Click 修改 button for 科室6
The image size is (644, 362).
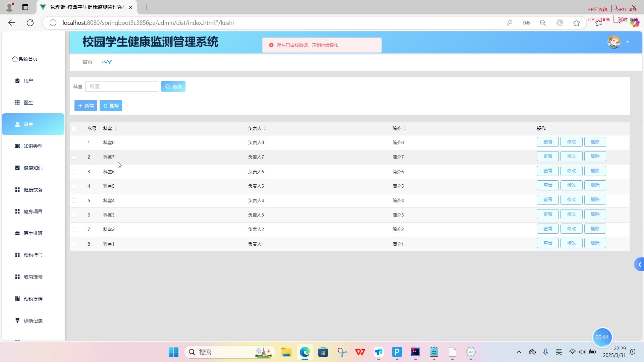point(571,171)
